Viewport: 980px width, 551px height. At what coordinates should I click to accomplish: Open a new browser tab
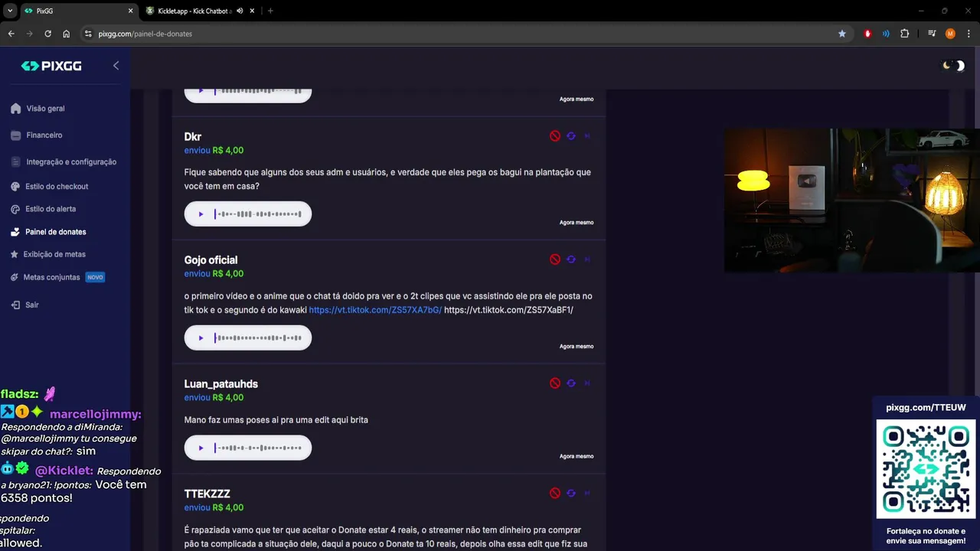270,11
